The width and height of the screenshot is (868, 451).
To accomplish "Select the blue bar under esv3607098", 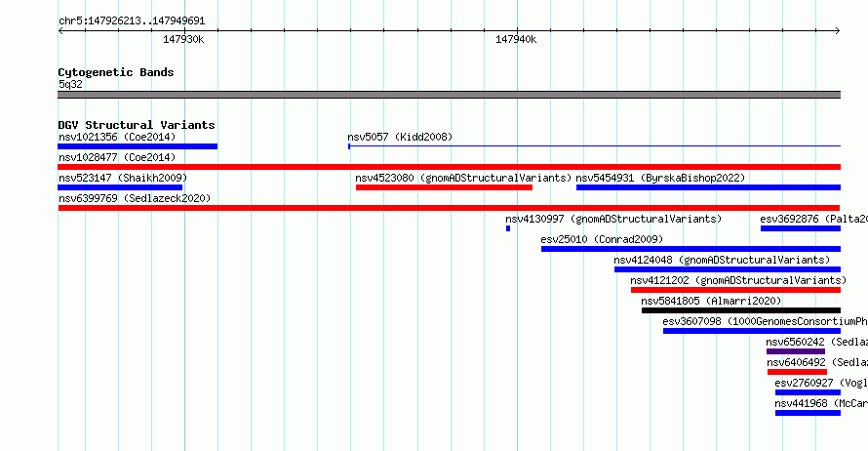I will tap(752, 331).
